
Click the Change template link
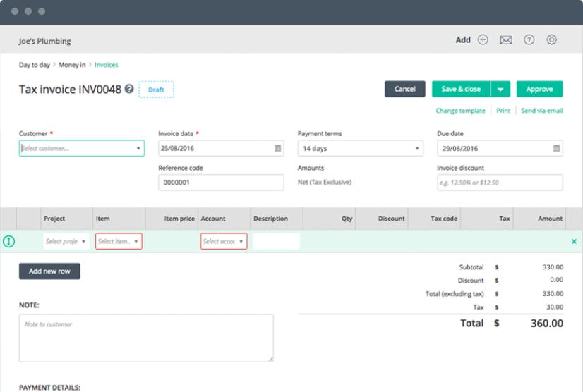click(x=460, y=111)
